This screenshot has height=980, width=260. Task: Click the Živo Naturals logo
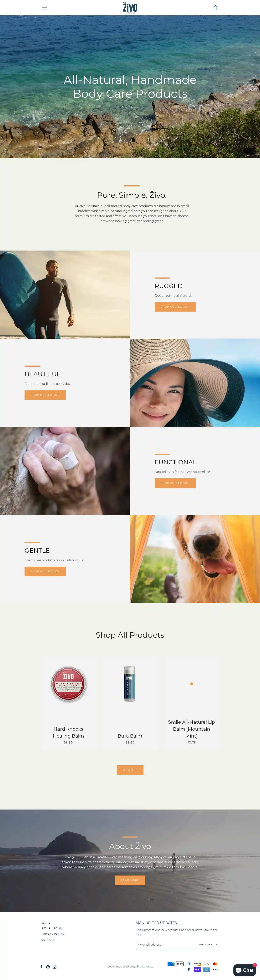[x=130, y=8]
